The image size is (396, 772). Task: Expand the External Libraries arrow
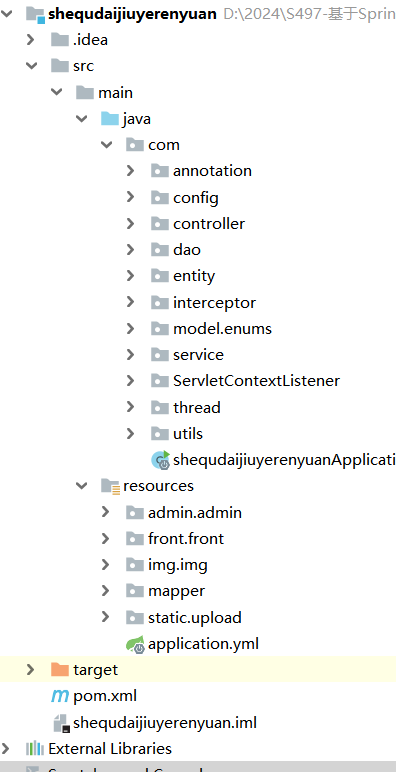[6, 748]
